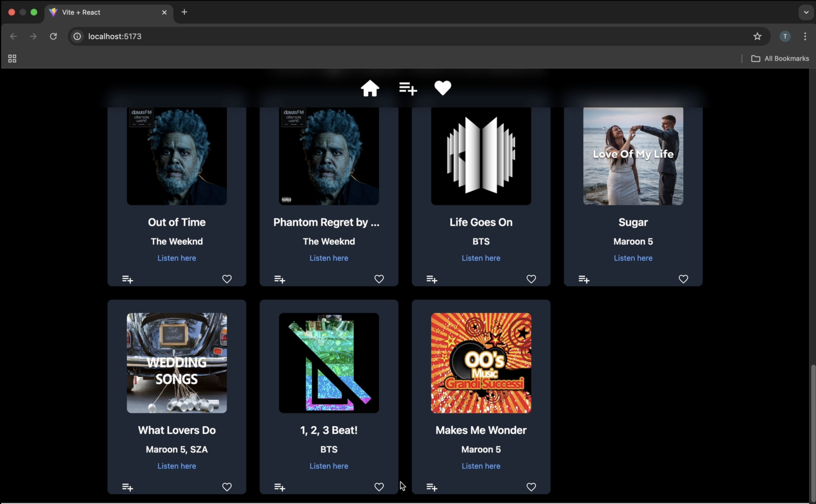Add Sugar to playlist
The width and height of the screenshot is (816, 504).
[x=584, y=279]
